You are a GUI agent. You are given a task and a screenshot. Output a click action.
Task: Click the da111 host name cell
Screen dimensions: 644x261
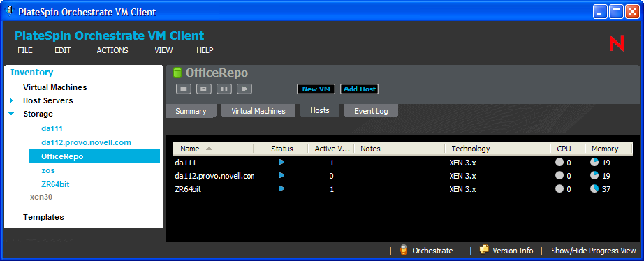point(185,163)
